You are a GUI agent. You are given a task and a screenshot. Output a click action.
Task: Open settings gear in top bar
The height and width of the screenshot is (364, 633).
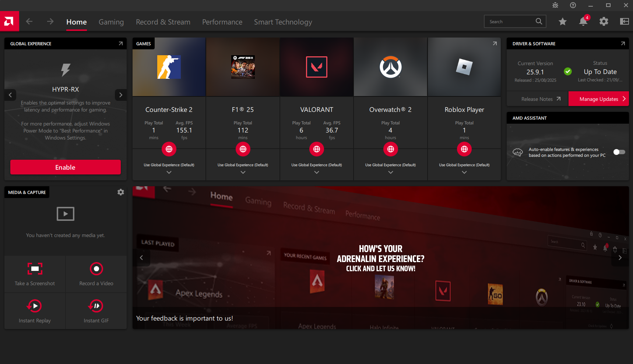604,22
